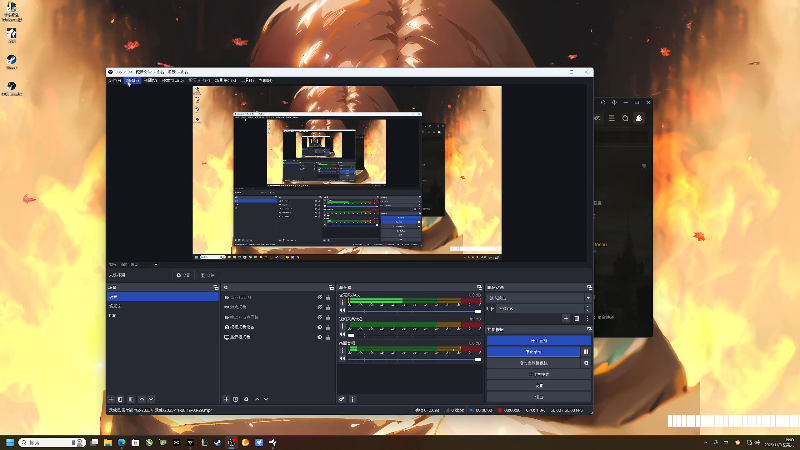
Task: Adjust the transition duration spinner arrows
Action: point(588,309)
